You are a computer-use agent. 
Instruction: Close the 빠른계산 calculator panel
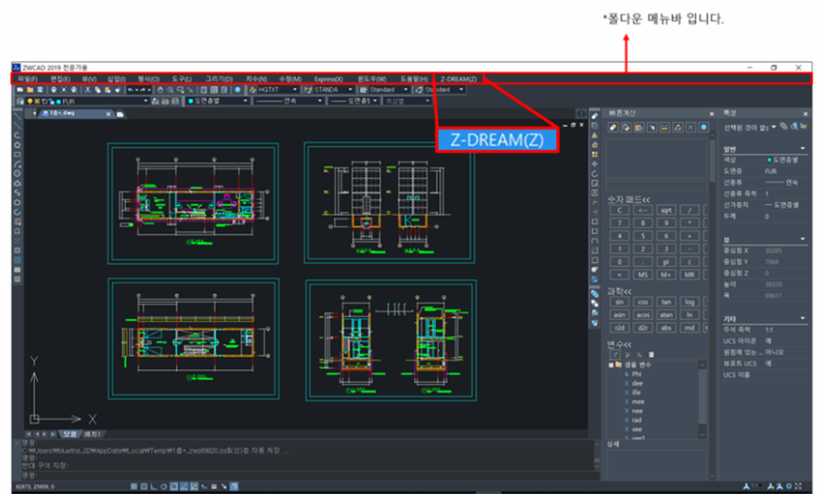click(x=711, y=114)
